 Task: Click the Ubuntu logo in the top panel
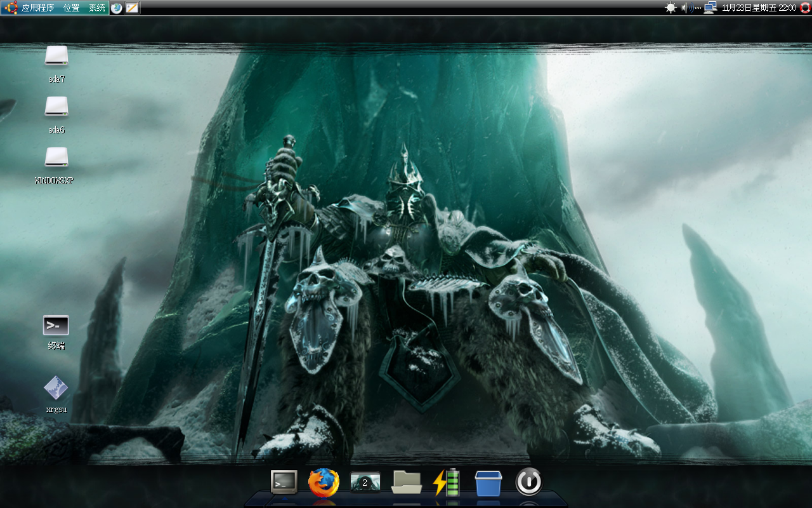click(x=11, y=8)
